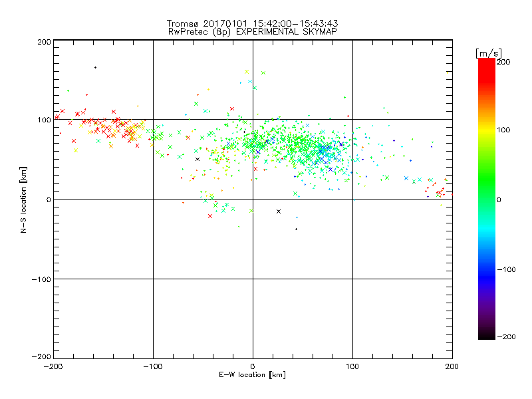Click the -100 tick label on E-W axis
This screenshot has width=532, height=399.
click(153, 366)
